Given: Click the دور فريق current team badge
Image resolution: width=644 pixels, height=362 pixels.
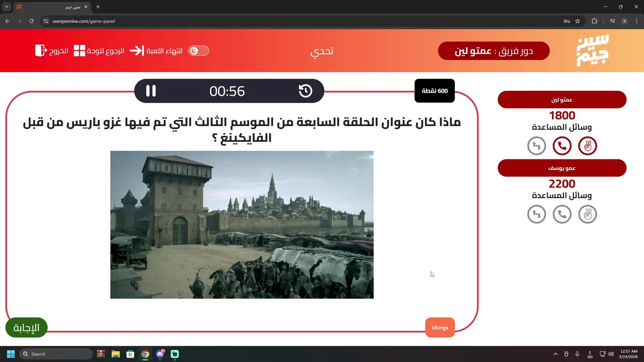Looking at the screenshot, I should [x=494, y=51].
